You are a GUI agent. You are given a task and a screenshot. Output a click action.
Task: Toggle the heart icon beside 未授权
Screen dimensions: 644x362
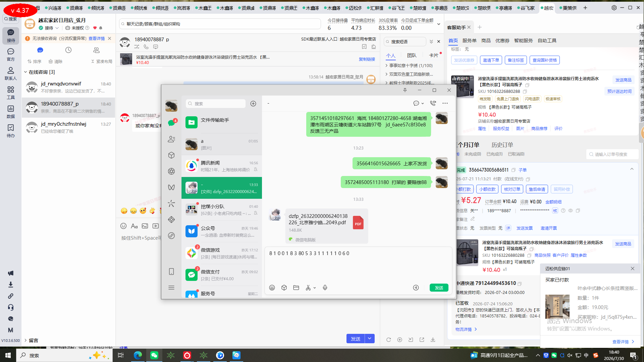click(x=95, y=28)
